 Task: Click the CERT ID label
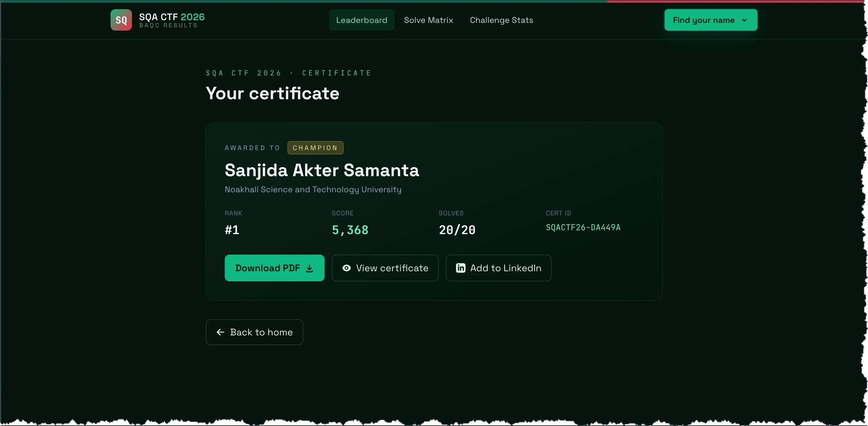tap(558, 214)
